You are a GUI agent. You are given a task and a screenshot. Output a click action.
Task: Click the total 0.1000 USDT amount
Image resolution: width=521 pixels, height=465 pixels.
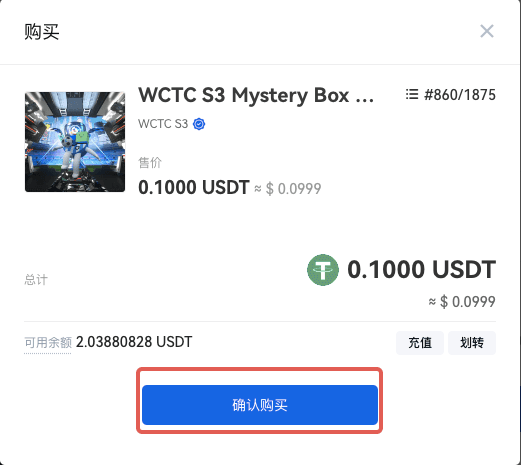coord(421,269)
